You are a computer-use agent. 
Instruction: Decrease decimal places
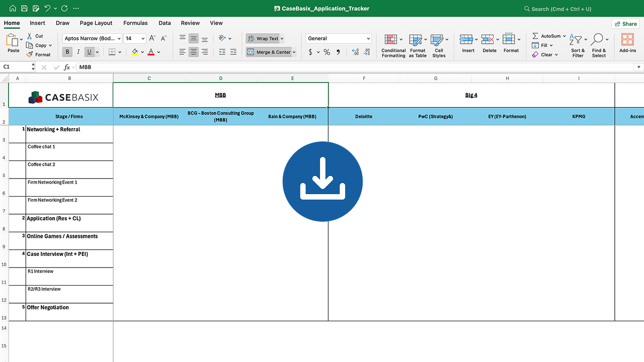coord(367,52)
